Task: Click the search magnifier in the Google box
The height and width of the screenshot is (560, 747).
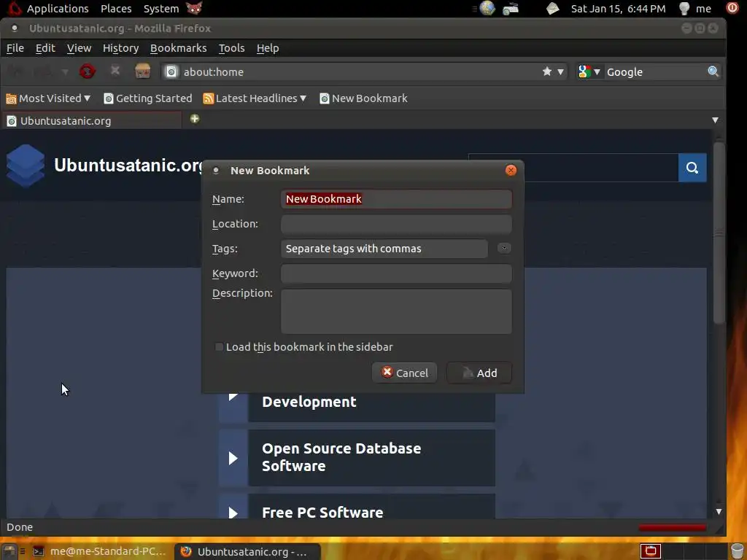Action: [713, 71]
